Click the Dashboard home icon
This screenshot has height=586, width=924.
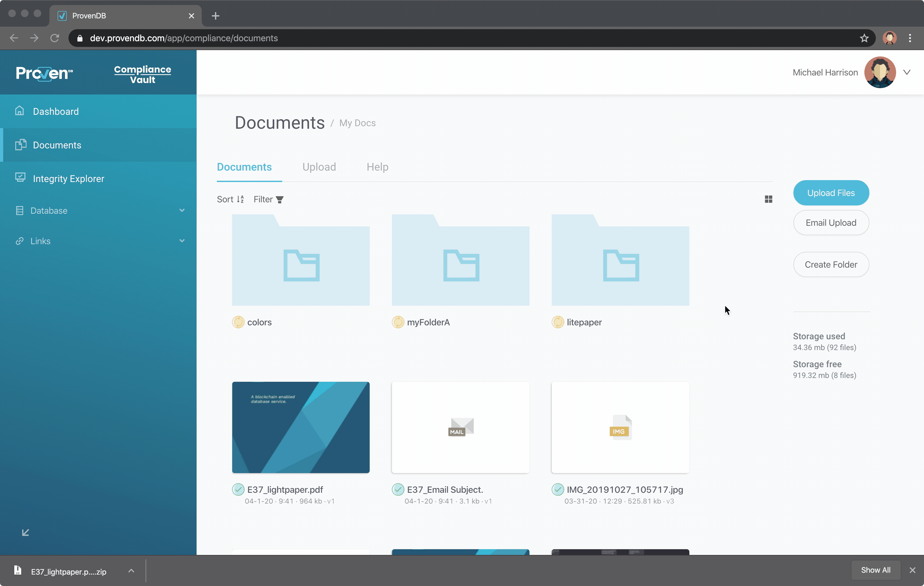[20, 111]
